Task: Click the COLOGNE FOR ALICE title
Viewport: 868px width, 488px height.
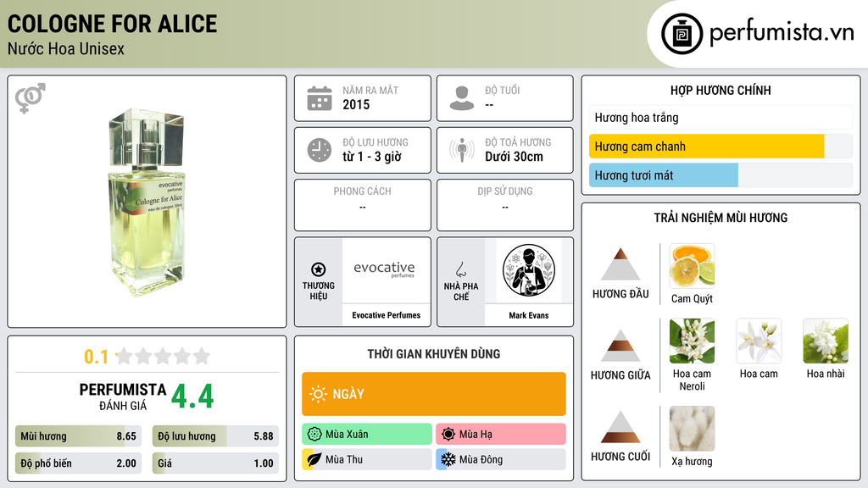Action: 113,25
